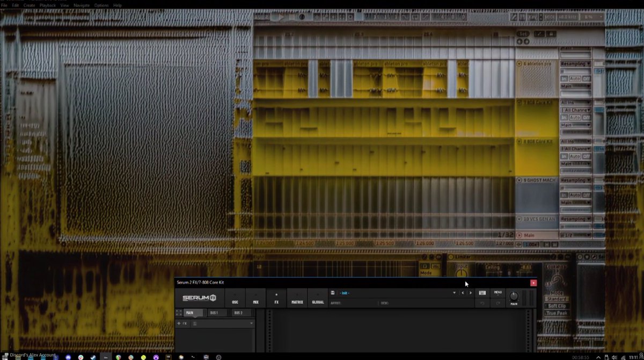
Task: Set track 9 GHOST MACH monitor to Off
Action: (586, 195)
